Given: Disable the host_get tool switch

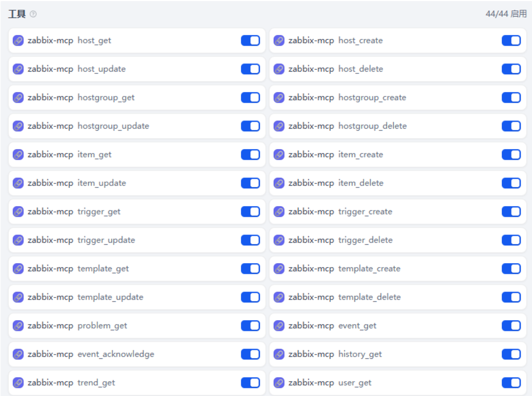Looking at the screenshot, I should click(x=250, y=40).
